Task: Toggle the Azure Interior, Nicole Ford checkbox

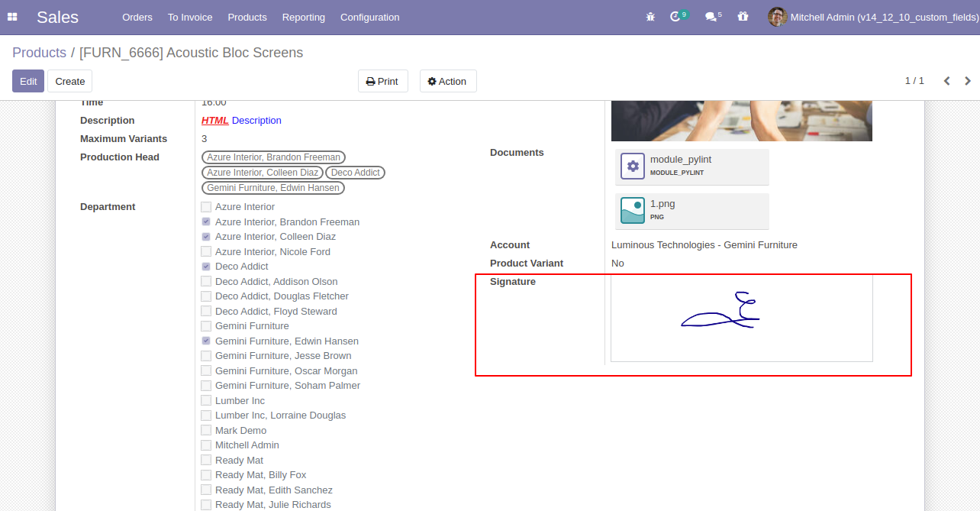Action: pos(206,251)
